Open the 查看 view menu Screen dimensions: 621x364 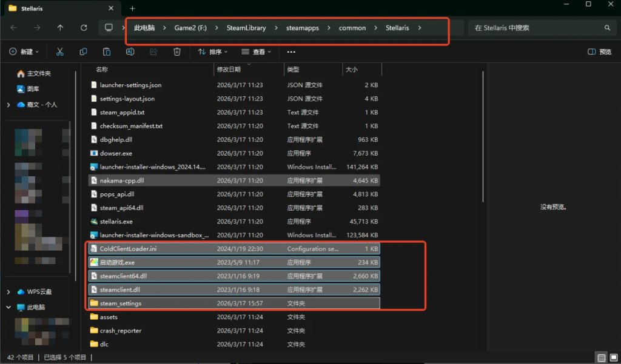click(x=256, y=52)
